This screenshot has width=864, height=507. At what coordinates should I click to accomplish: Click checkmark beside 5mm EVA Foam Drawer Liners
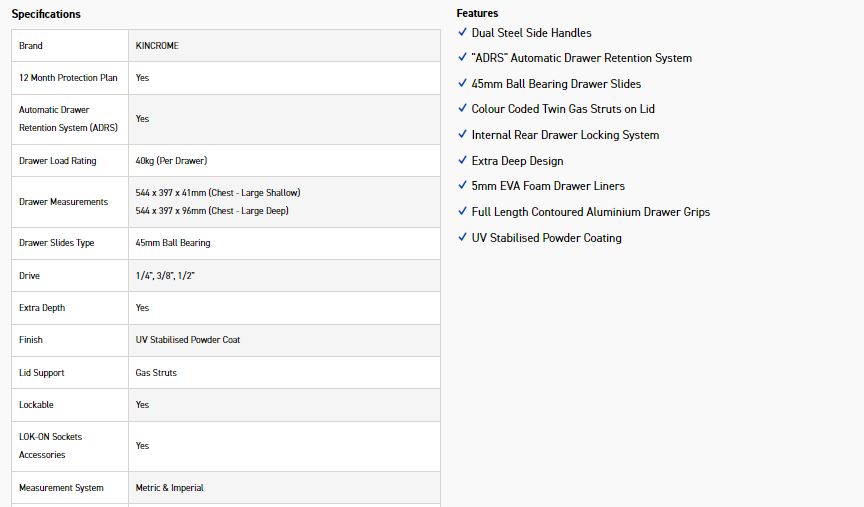[462, 186]
